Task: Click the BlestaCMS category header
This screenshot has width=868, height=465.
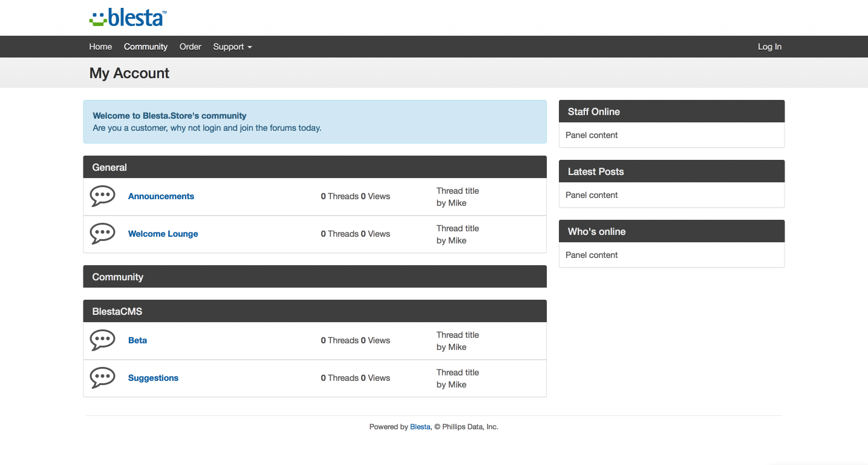Action: coord(315,311)
